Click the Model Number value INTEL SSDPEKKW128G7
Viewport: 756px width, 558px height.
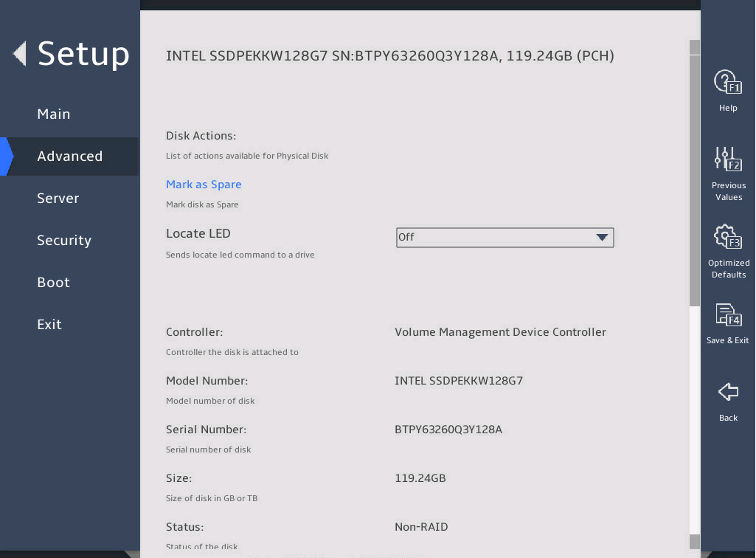[459, 381]
